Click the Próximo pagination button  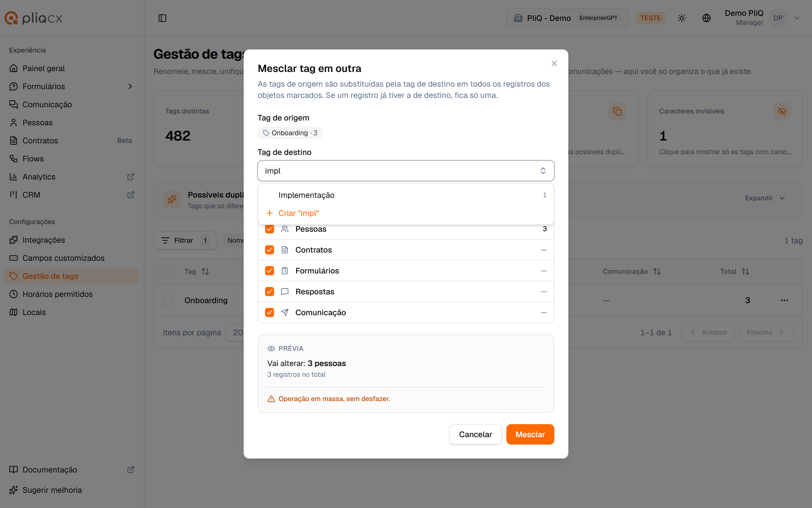pyautogui.click(x=766, y=333)
